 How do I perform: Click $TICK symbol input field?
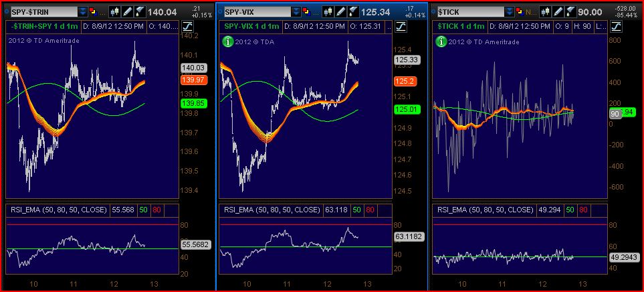tap(471, 12)
